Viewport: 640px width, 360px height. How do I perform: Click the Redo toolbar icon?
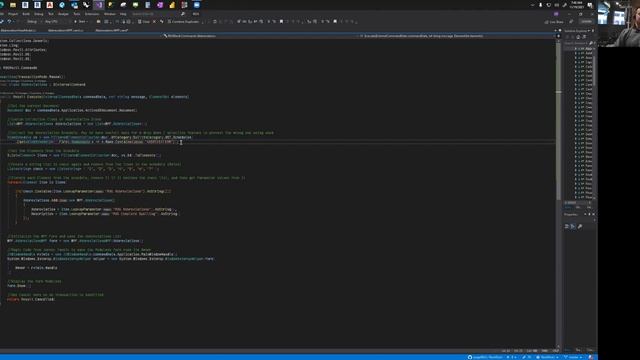(18, 22)
